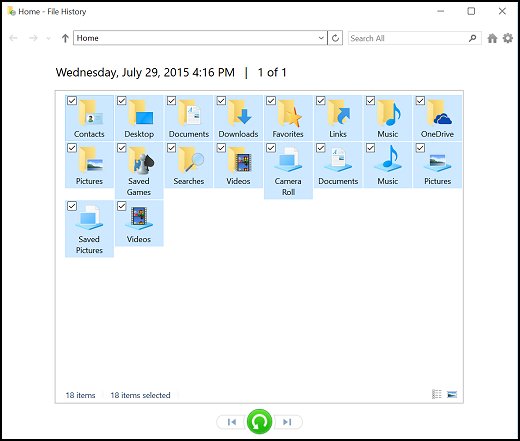Screen dimensions: 520x441
Task: Open the Music folder in first row
Action: click(x=388, y=114)
